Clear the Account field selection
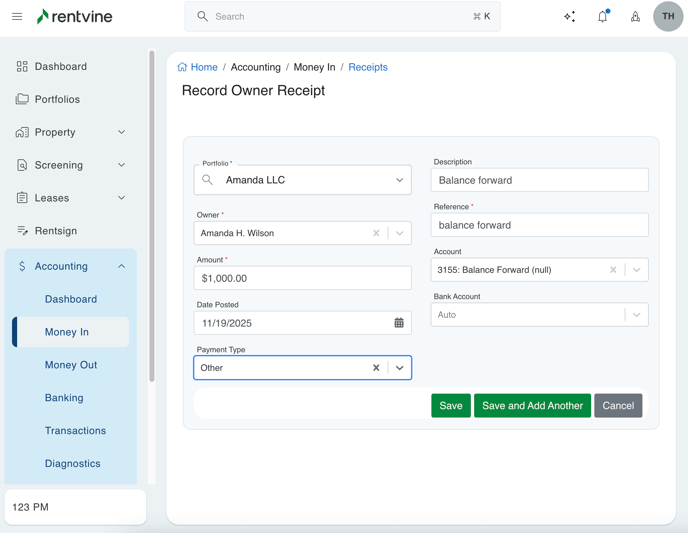 [613, 270]
